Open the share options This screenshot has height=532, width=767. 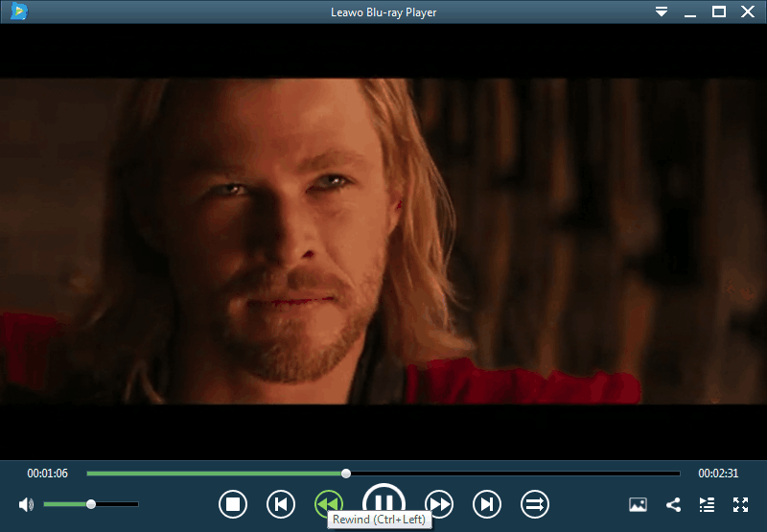(673, 504)
